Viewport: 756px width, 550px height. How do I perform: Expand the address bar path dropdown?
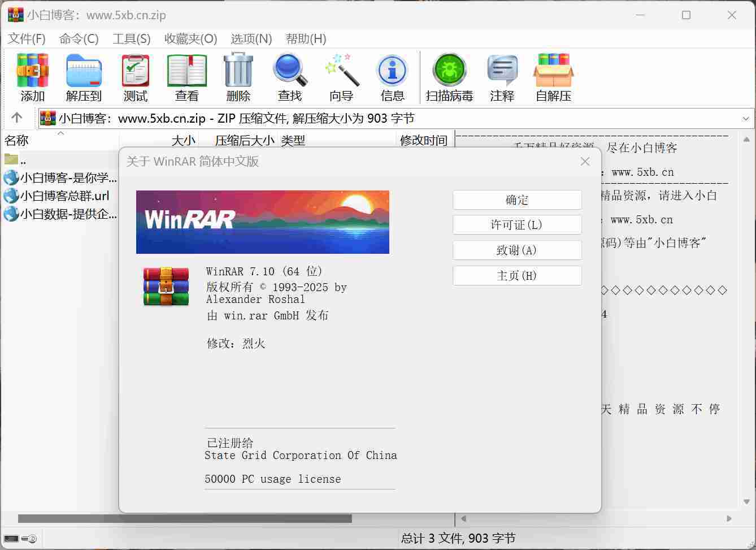[x=745, y=119]
